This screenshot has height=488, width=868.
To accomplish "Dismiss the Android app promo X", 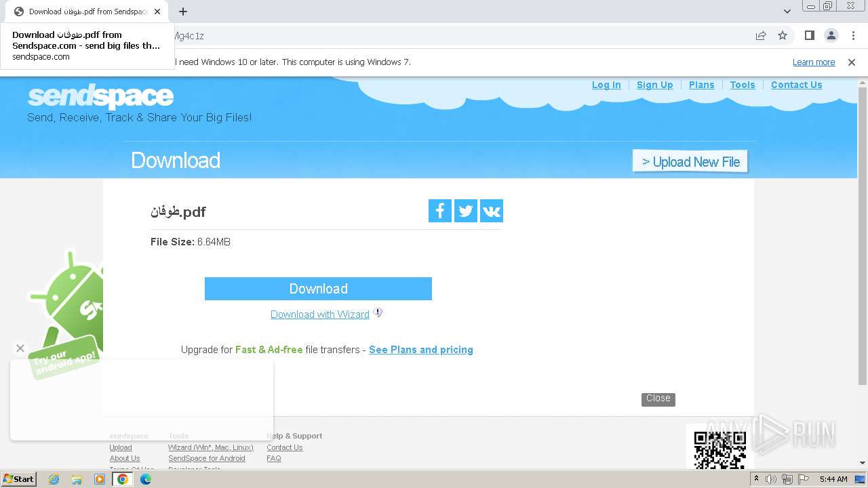I will pyautogui.click(x=20, y=348).
